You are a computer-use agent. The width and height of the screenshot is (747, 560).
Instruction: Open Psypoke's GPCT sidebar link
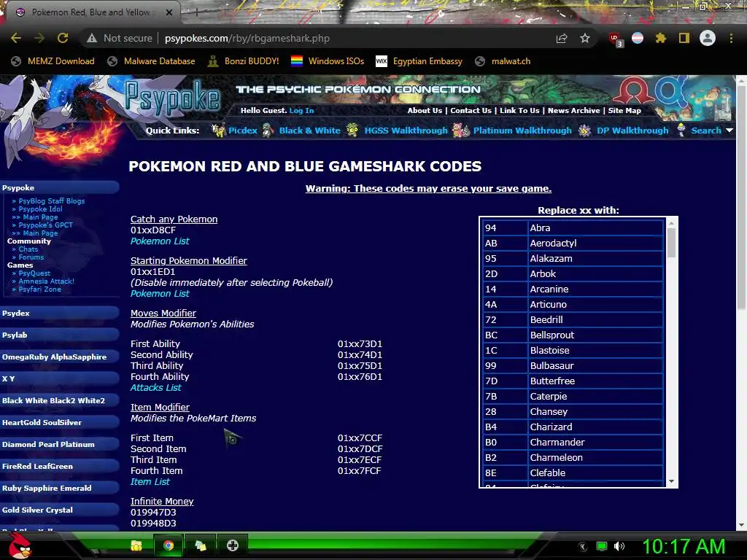[x=46, y=225]
